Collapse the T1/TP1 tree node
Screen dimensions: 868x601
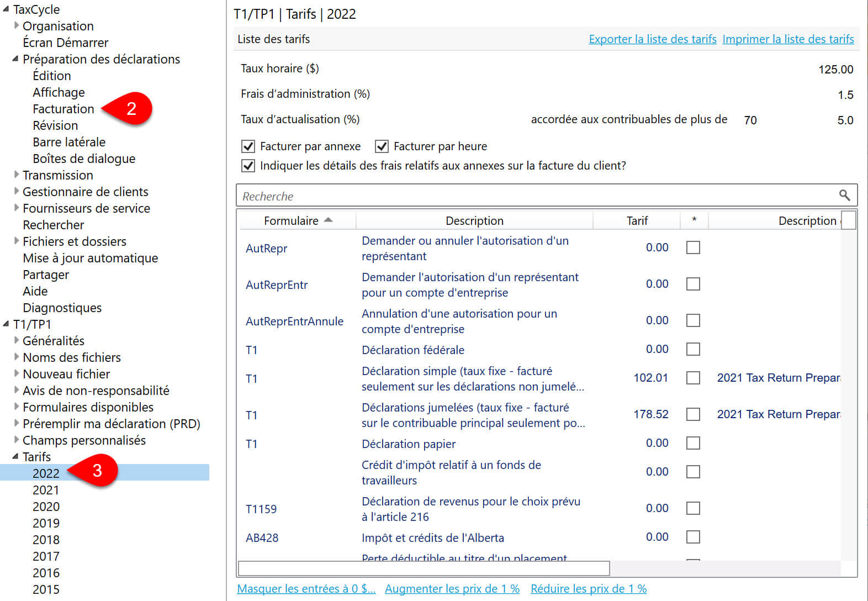coord(6,324)
